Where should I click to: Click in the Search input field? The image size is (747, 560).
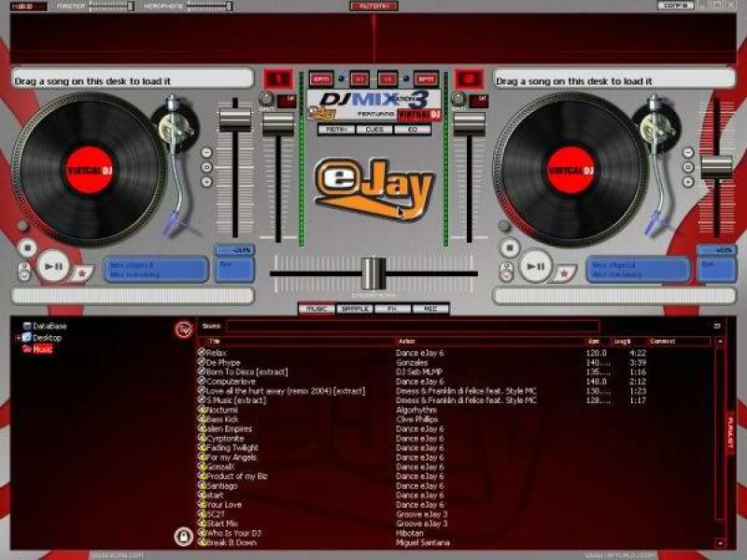[x=411, y=327]
